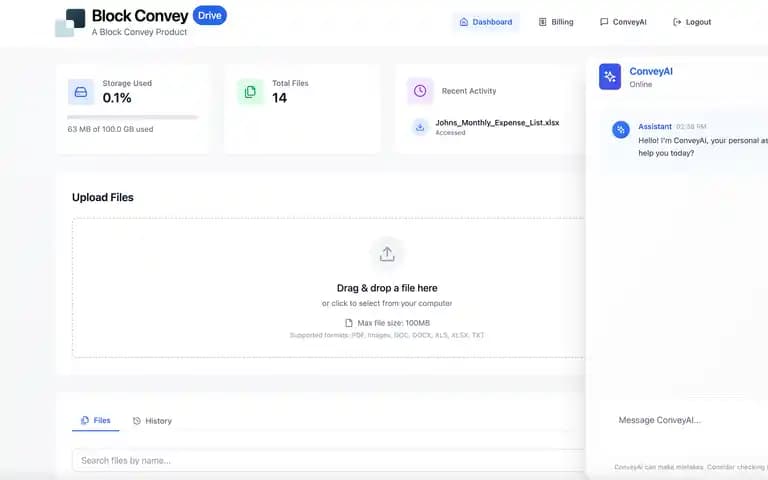Click the Assistant name label in chat
The image size is (768, 480).
coord(655,126)
